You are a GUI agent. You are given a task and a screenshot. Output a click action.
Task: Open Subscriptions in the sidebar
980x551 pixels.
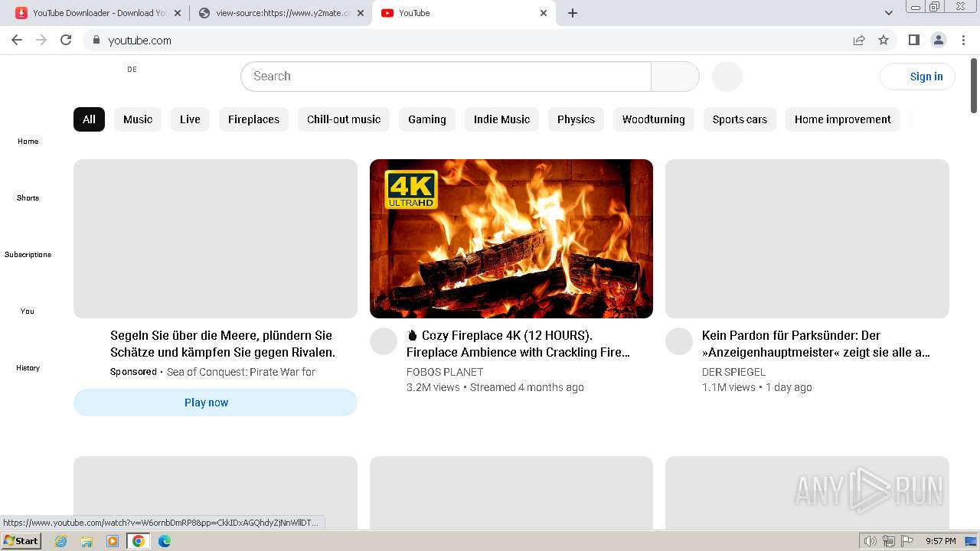[x=28, y=254]
